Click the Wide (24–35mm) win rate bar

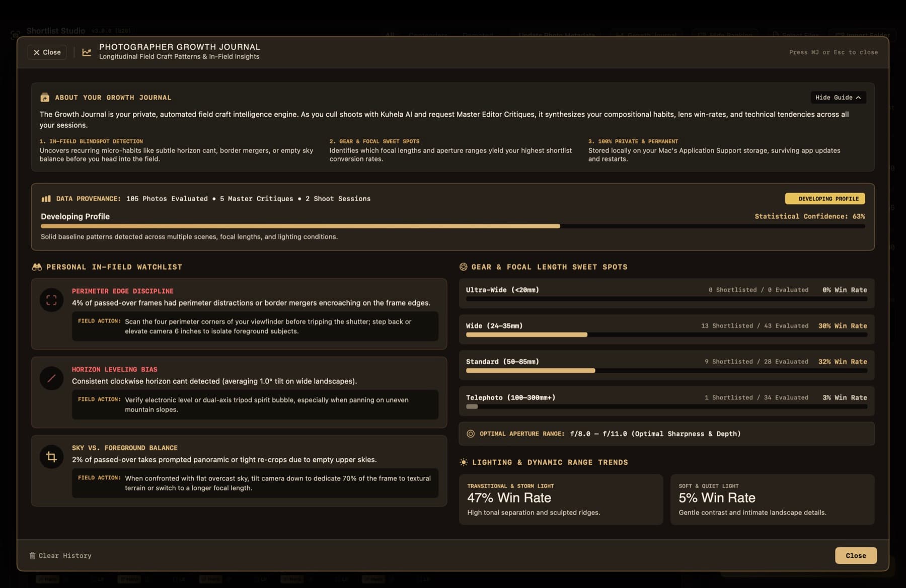tap(666, 335)
